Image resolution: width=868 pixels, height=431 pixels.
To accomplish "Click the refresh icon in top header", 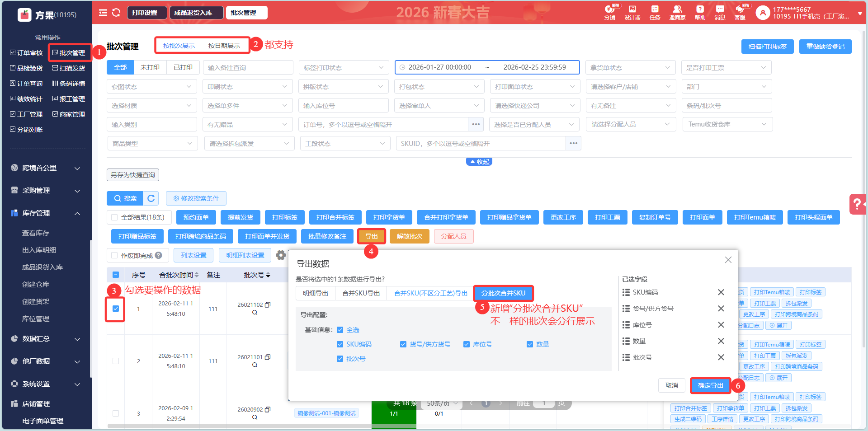I will coord(116,13).
